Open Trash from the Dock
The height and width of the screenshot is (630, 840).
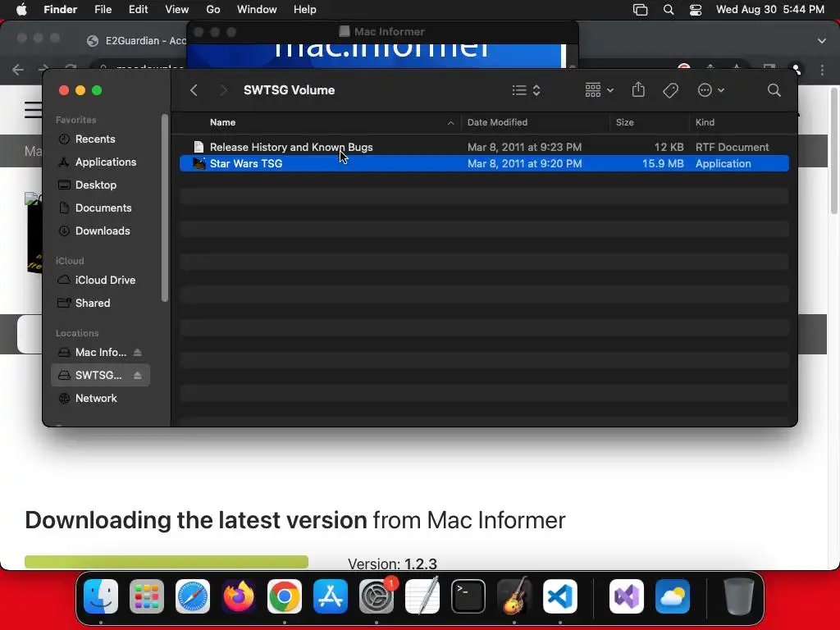coord(739,596)
